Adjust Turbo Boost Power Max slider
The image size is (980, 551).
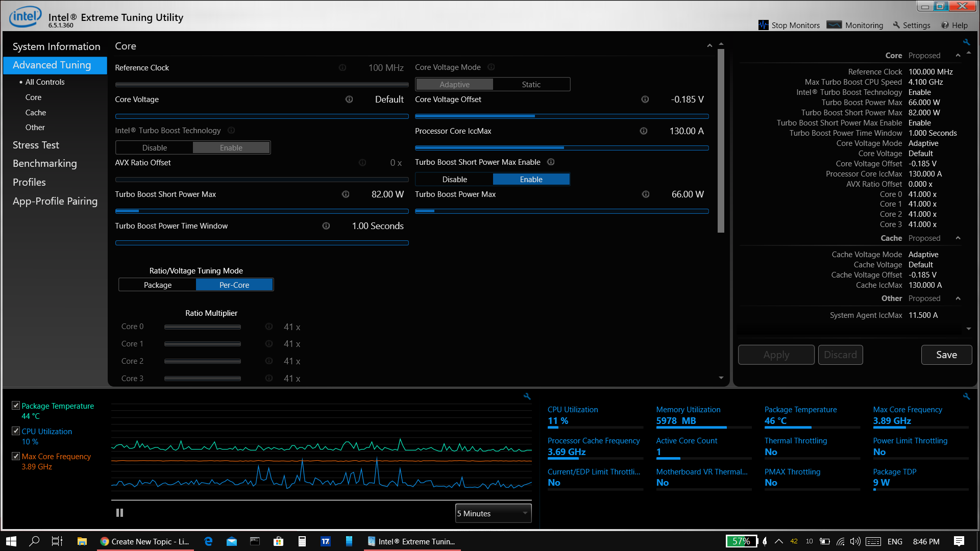tap(561, 211)
